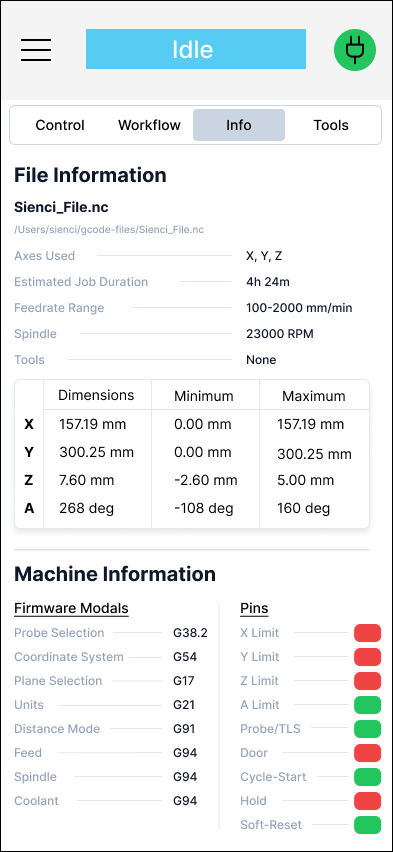This screenshot has height=852, width=393.
Task: Click the Z dimension 7.60 mm cell
Action: coord(86,480)
